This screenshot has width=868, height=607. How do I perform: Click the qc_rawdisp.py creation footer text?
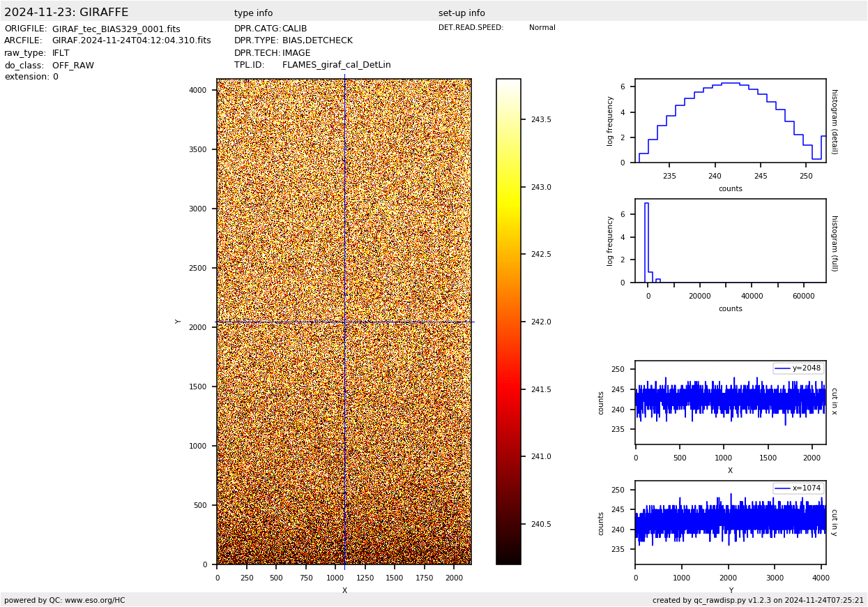[758, 600]
